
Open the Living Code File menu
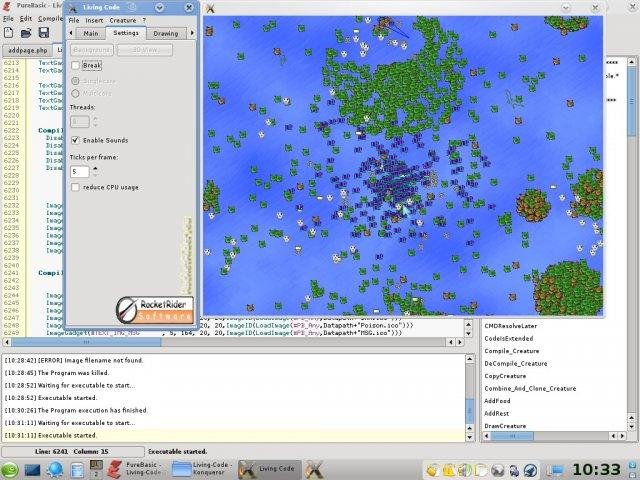coord(74,20)
